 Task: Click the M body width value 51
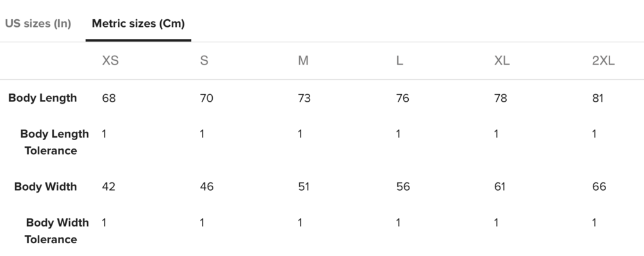coord(304,186)
